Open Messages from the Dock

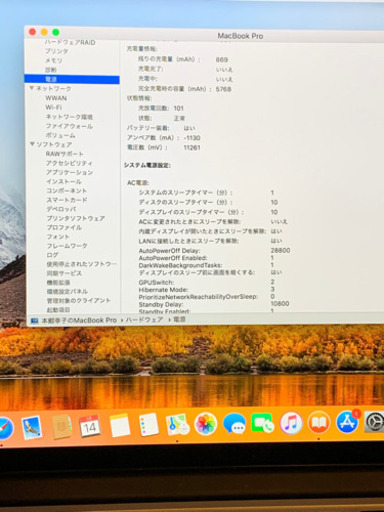234,423
